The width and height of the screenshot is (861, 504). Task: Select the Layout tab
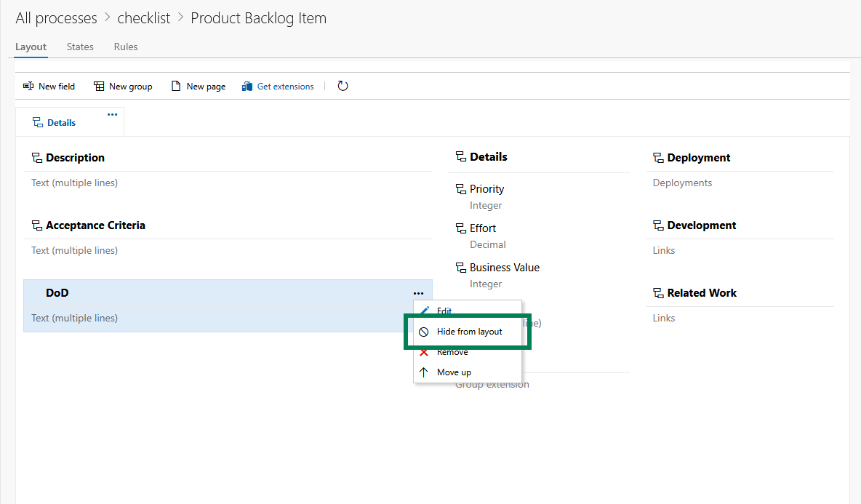[31, 47]
